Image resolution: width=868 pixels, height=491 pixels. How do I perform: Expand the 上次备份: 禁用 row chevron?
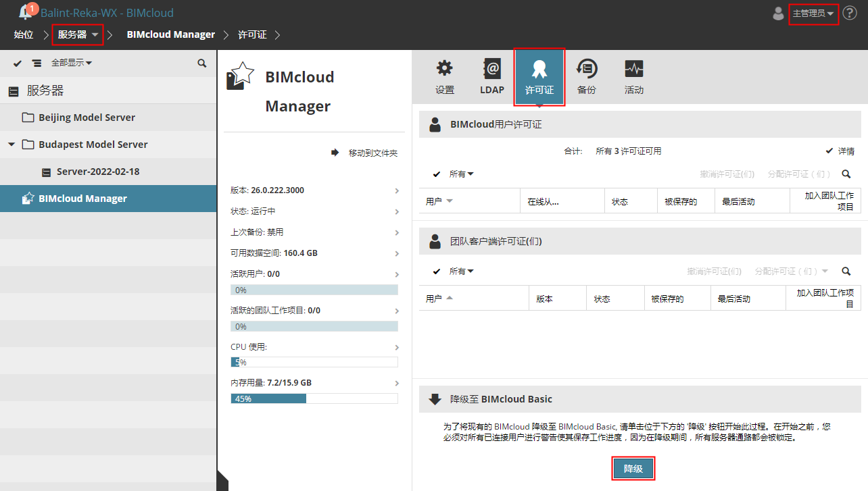coord(397,233)
